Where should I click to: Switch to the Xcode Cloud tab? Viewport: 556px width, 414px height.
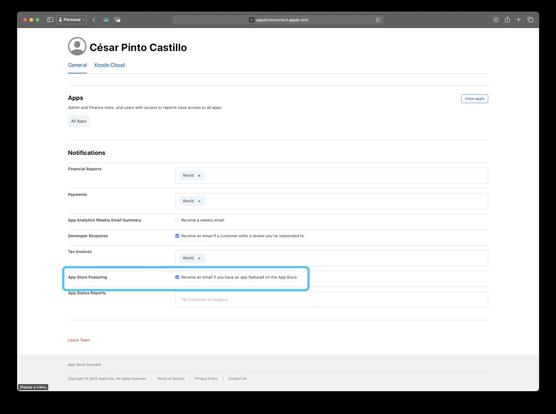click(109, 65)
